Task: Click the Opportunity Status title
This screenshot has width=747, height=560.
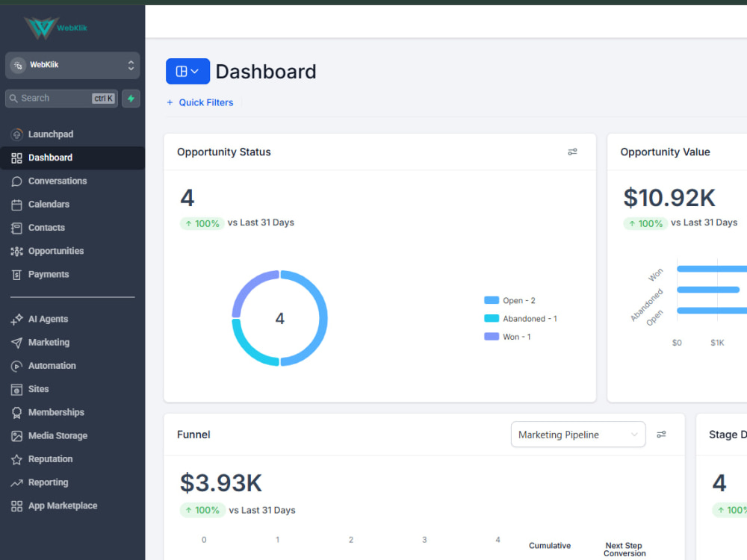Action: pos(224,152)
